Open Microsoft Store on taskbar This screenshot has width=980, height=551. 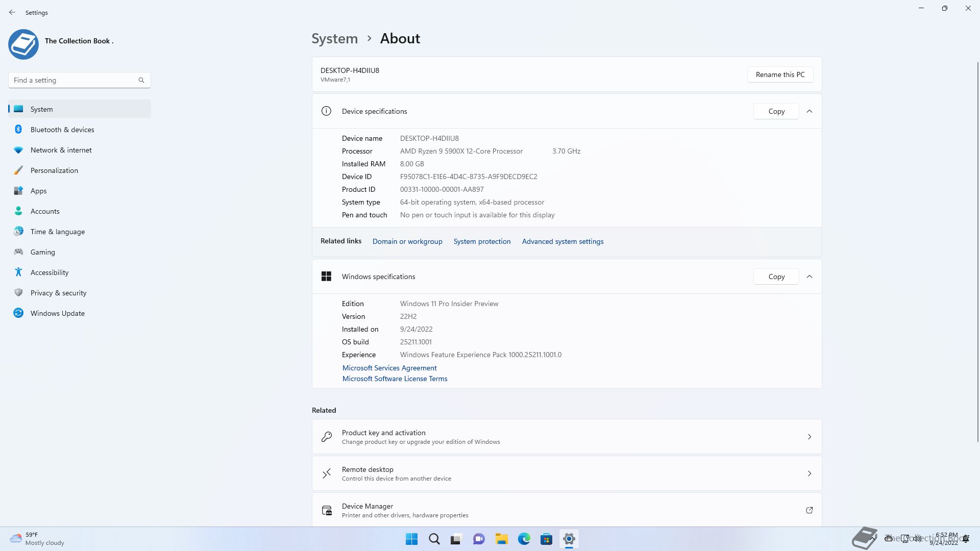[547, 539]
